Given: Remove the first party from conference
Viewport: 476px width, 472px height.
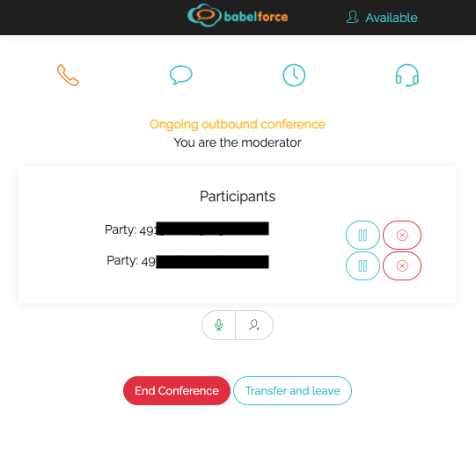Looking at the screenshot, I should pyautogui.click(x=402, y=235).
